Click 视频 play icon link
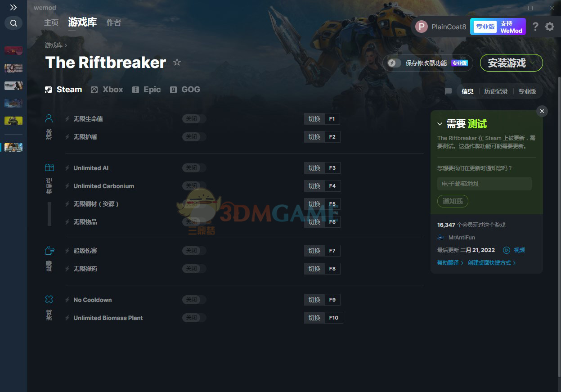561x392 pixels. point(514,250)
